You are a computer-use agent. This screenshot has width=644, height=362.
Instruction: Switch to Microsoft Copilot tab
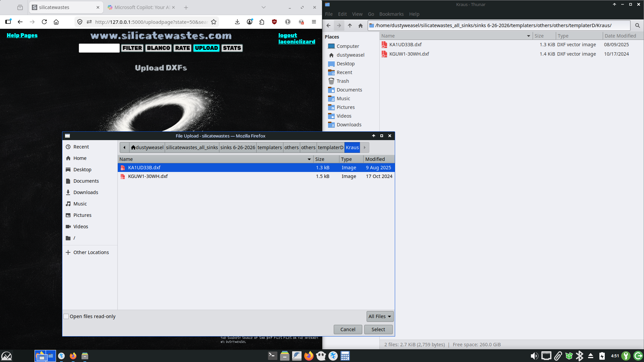(141, 7)
